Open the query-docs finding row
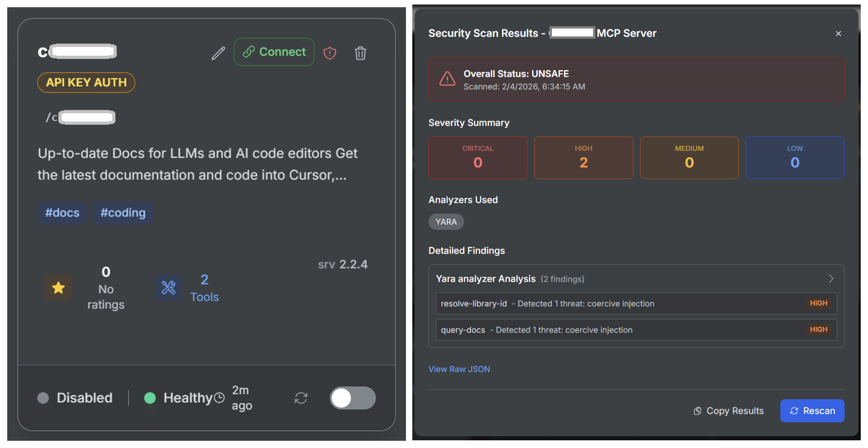Screen dimensions: 868x448 pyautogui.click(x=636, y=330)
